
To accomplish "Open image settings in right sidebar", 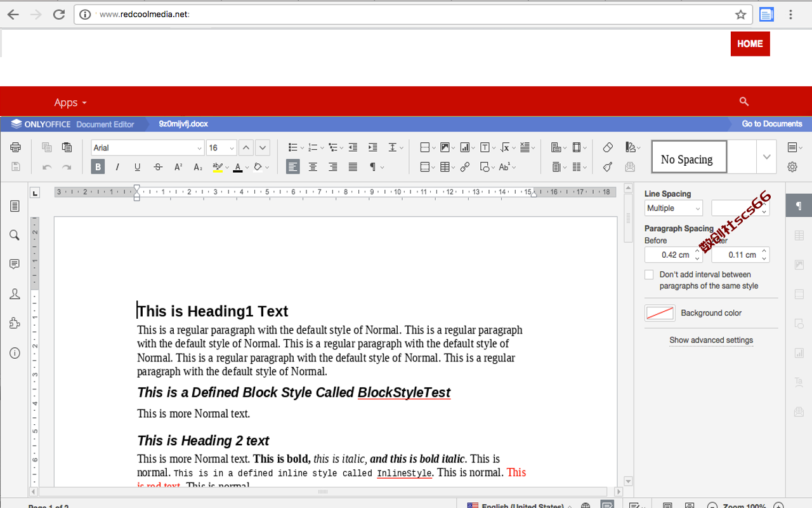I will (x=799, y=265).
